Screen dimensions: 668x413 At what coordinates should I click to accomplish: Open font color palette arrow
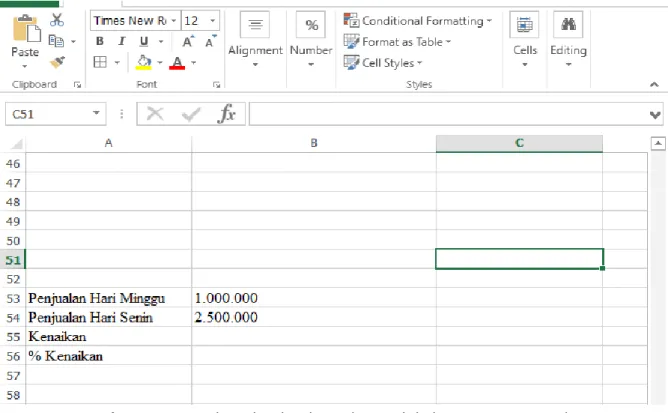(x=194, y=63)
